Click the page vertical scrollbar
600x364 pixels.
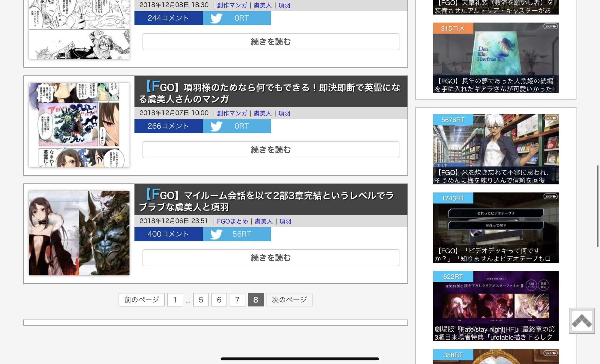click(597, 206)
